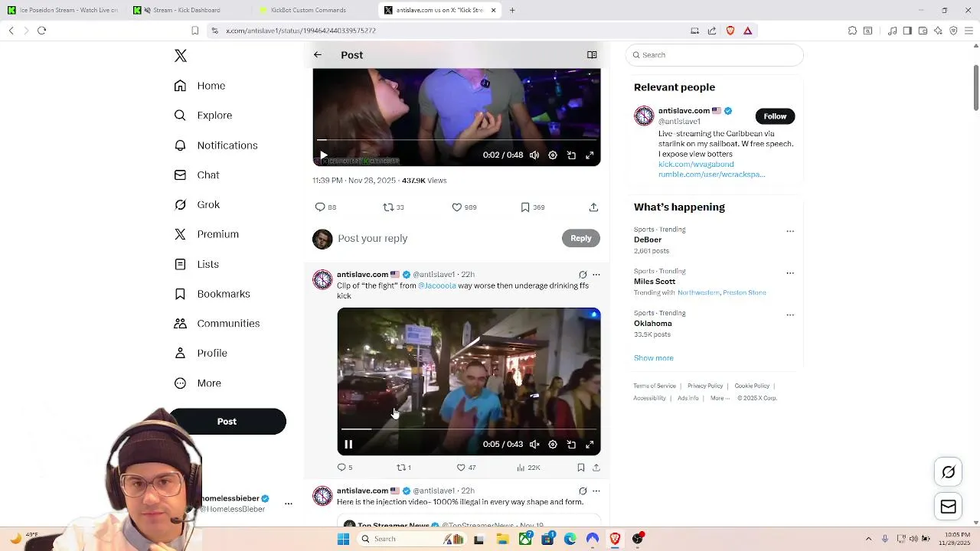Viewport: 980px width, 551px height.
Task: Go to Home in sidebar
Action: pos(200,86)
